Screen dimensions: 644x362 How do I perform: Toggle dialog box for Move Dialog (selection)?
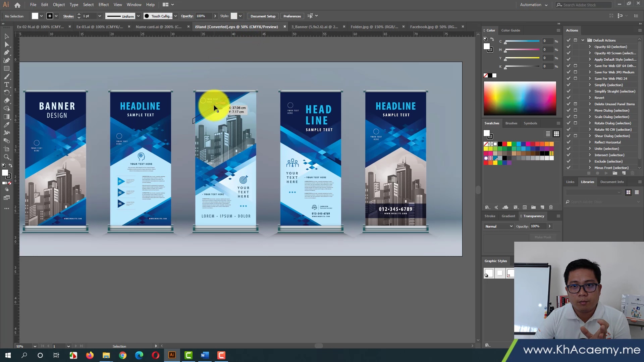576,110
